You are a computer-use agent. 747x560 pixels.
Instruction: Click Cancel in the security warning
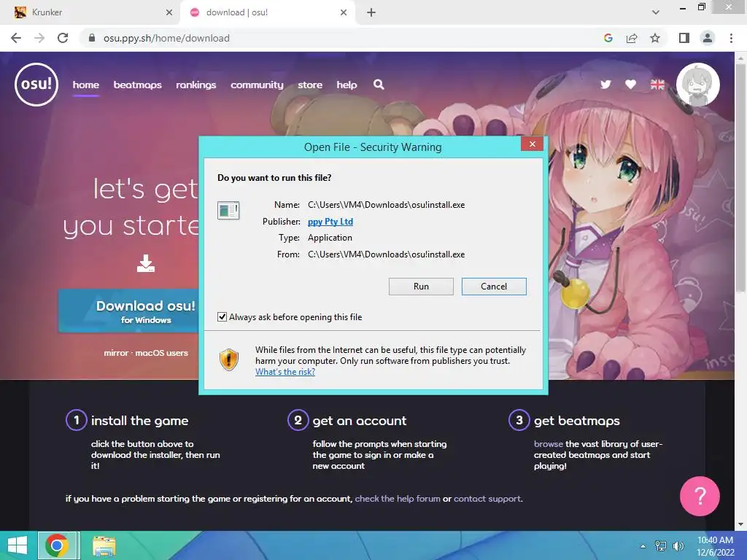click(x=494, y=287)
